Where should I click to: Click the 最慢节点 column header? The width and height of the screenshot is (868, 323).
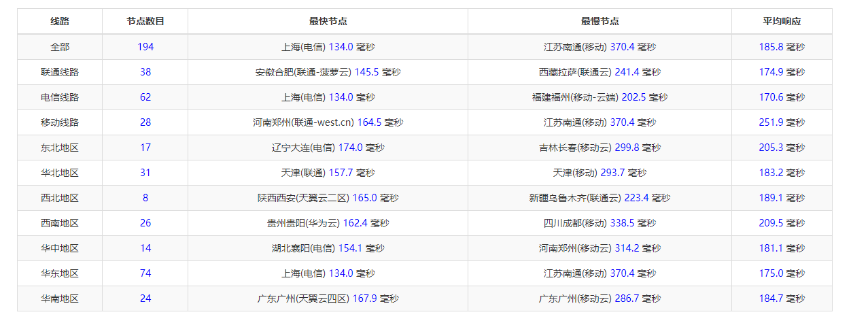point(600,21)
